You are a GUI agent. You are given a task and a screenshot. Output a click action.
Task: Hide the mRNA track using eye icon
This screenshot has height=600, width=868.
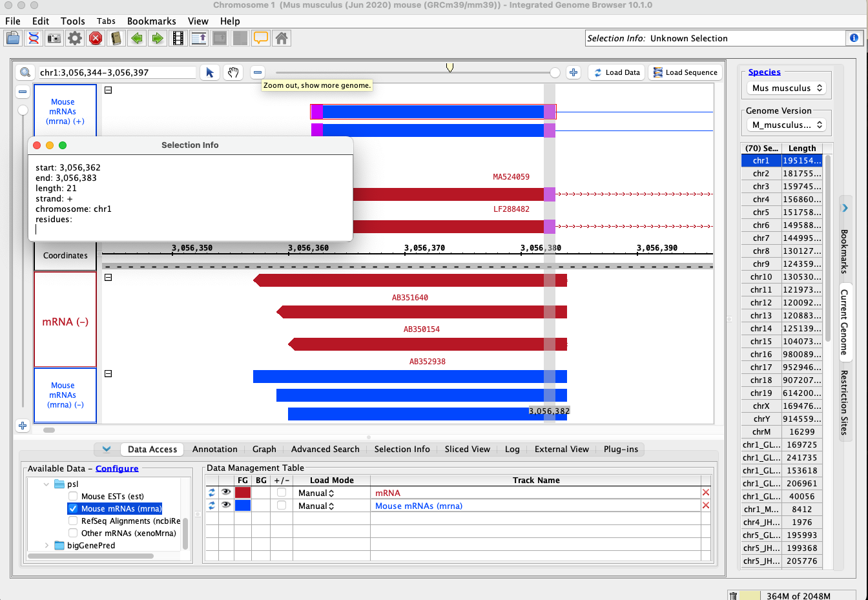click(226, 492)
